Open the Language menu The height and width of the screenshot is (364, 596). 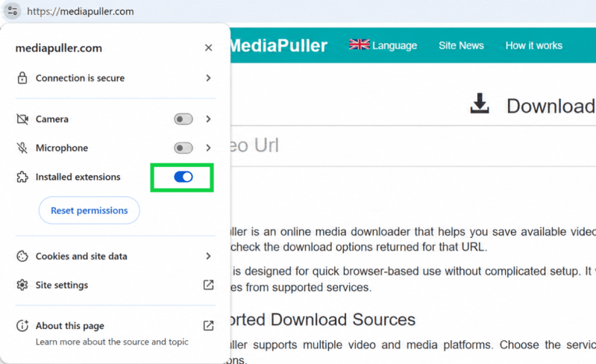pyautogui.click(x=383, y=45)
